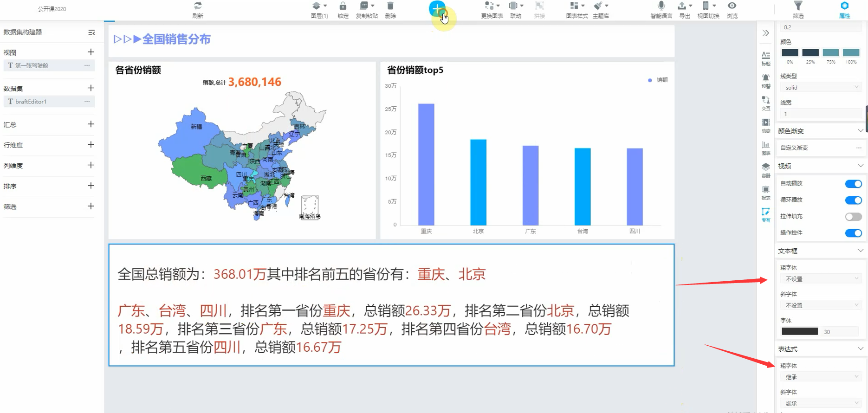Click the 75% color swatch
This screenshot has height=413, width=868.
click(830, 53)
